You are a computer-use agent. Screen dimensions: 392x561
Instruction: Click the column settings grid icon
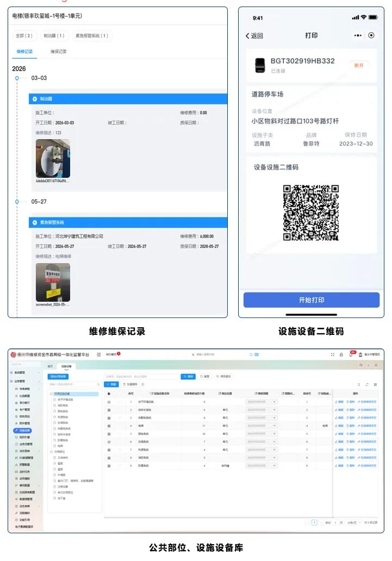point(375,385)
